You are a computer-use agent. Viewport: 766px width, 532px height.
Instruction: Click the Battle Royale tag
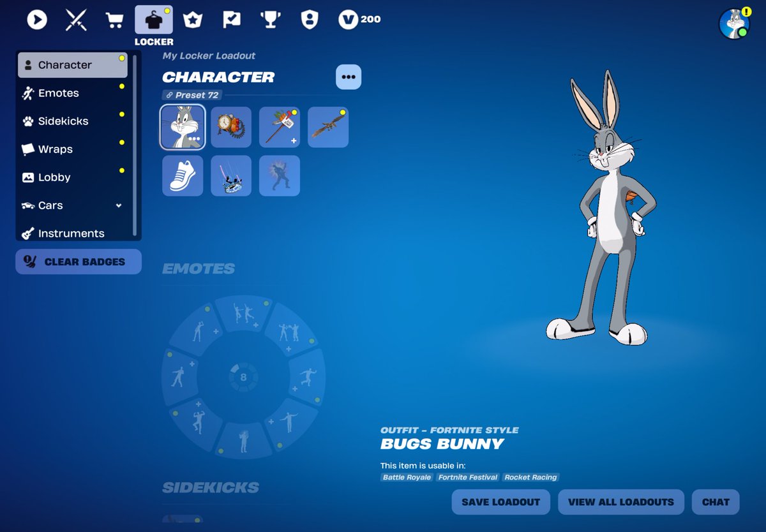coord(407,477)
